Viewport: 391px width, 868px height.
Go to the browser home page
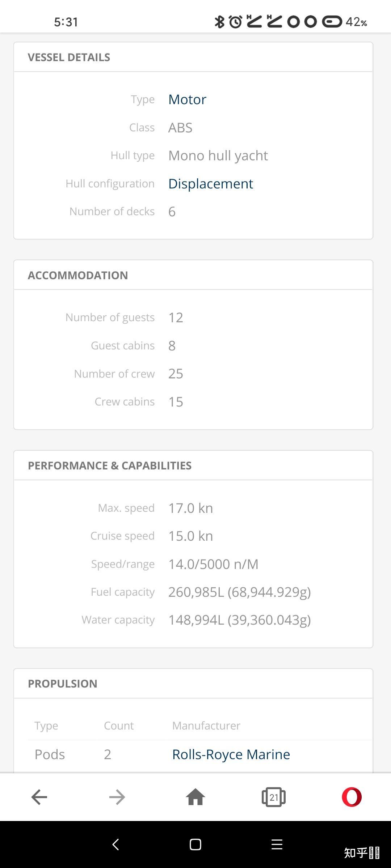(195, 797)
